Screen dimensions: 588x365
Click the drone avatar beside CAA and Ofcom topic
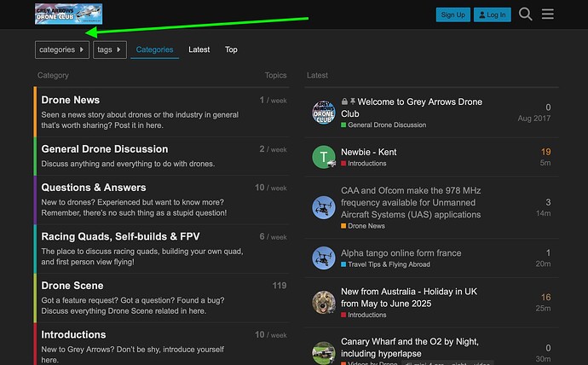coord(324,207)
